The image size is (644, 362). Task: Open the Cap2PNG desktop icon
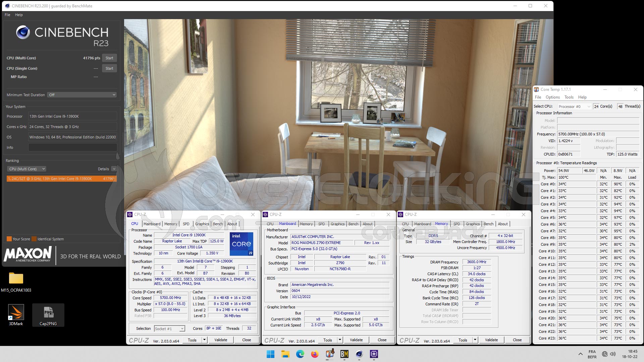pos(48,315)
